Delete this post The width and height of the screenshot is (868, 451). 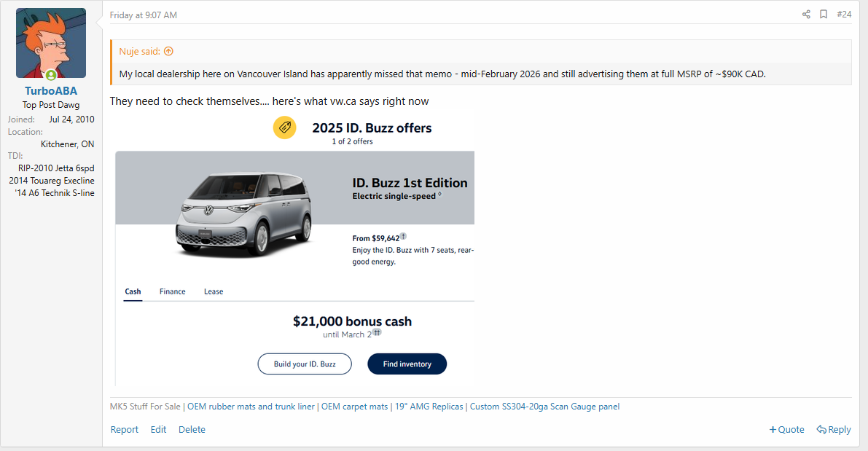(x=192, y=429)
